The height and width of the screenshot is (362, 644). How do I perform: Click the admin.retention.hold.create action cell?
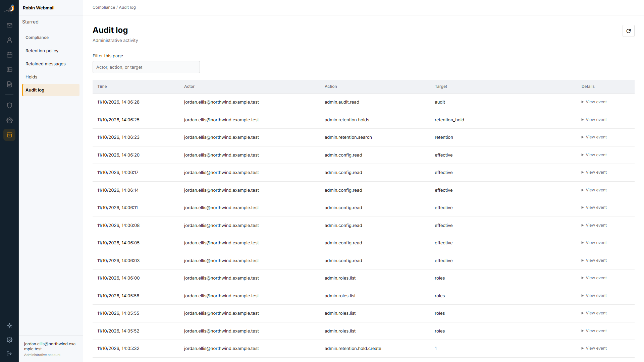353,348
